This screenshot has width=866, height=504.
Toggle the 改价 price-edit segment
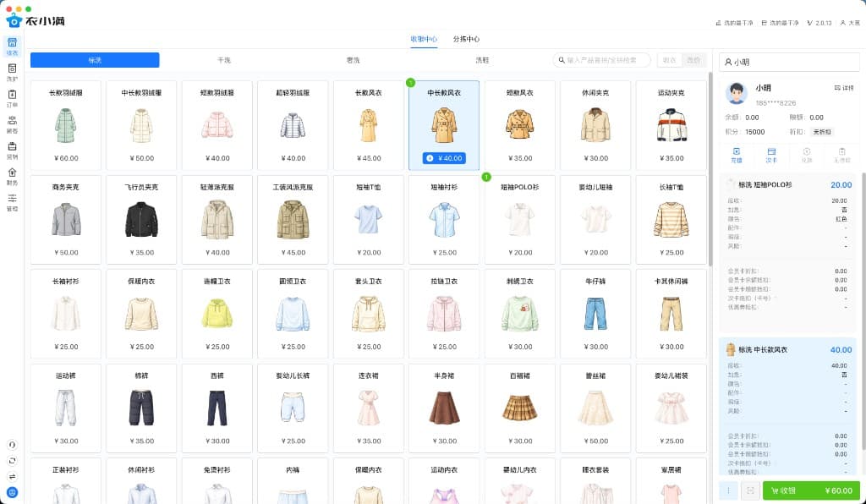point(693,60)
